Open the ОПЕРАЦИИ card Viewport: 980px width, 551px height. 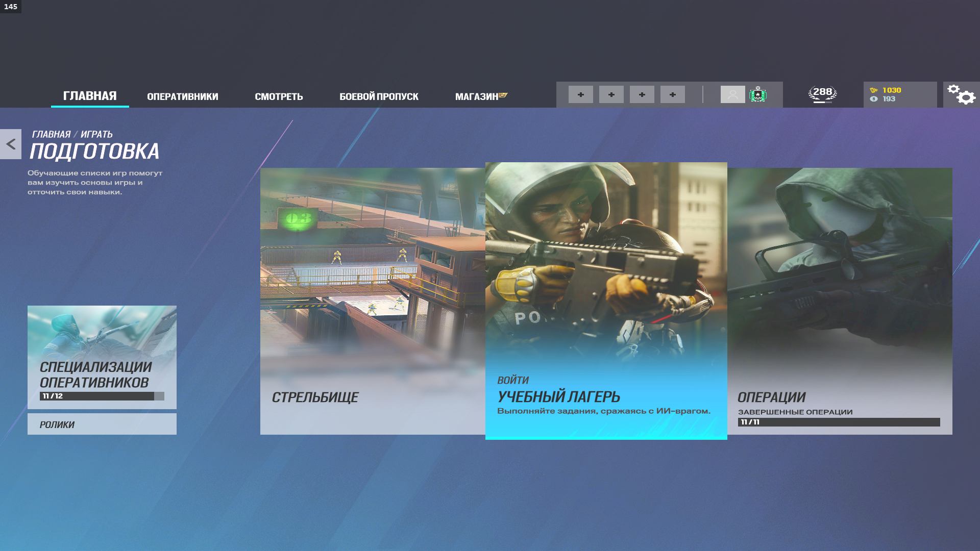[x=840, y=301]
